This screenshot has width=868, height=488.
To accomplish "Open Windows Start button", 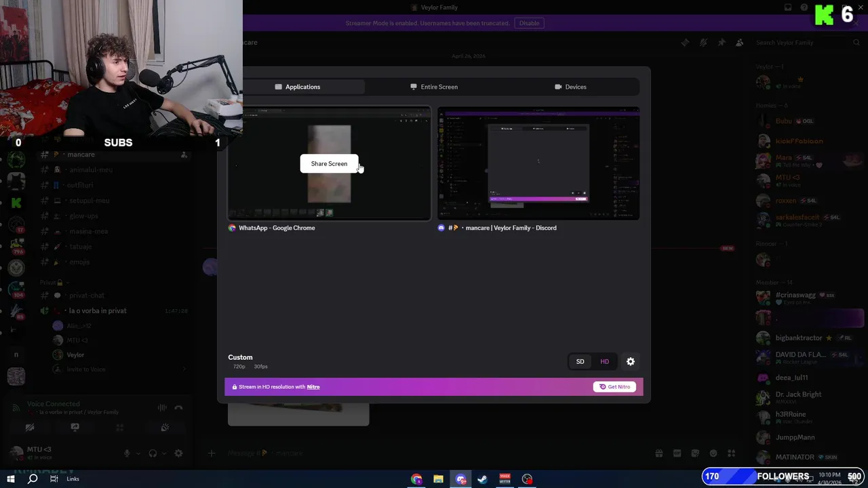I will click(10, 479).
